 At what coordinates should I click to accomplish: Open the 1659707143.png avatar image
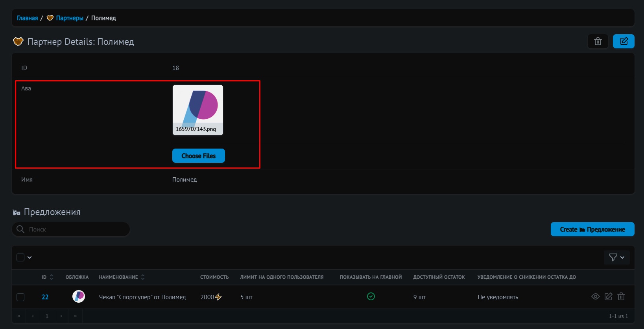click(x=197, y=110)
